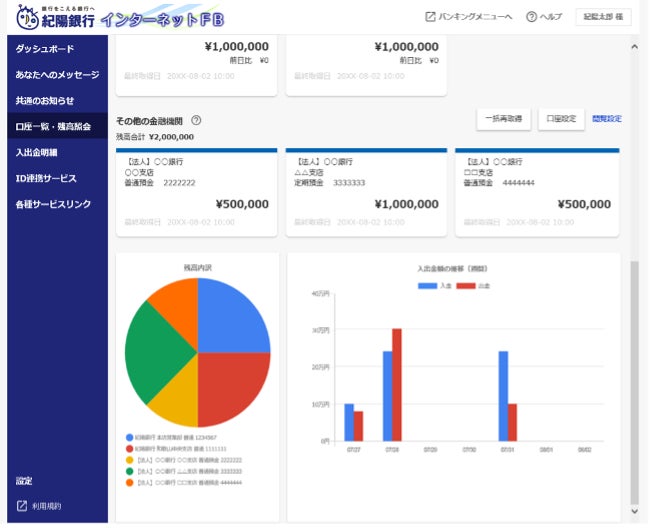Image resolution: width=652 pixels, height=528 pixels.
Task: Click the ¥500,000 balance on account 4444444
Action: tap(584, 204)
